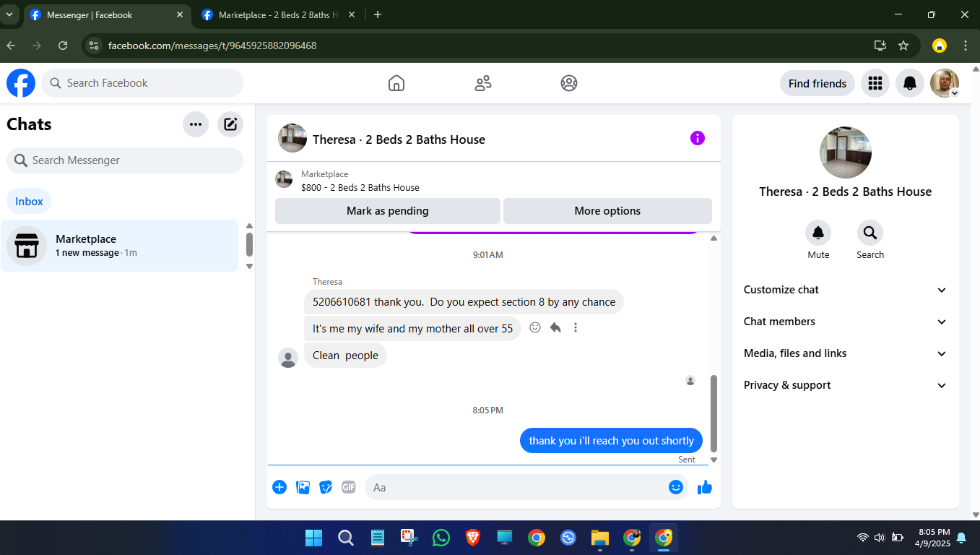Open WhatsApp from the taskbar

441,538
